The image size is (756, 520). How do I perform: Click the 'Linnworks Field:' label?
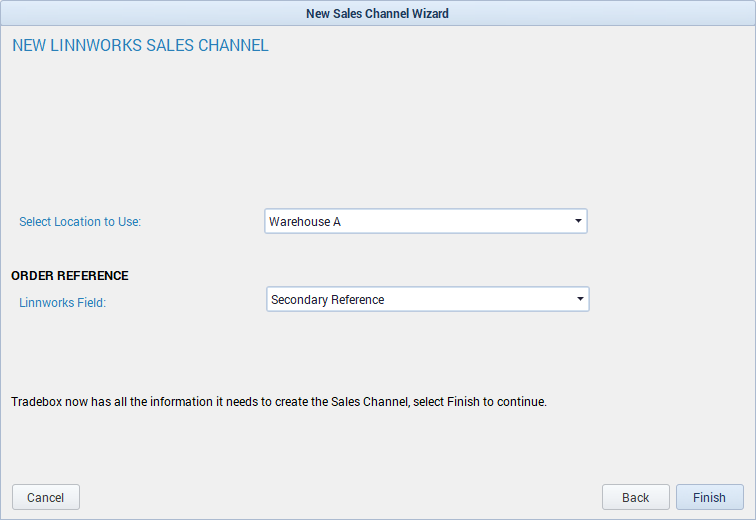point(62,303)
